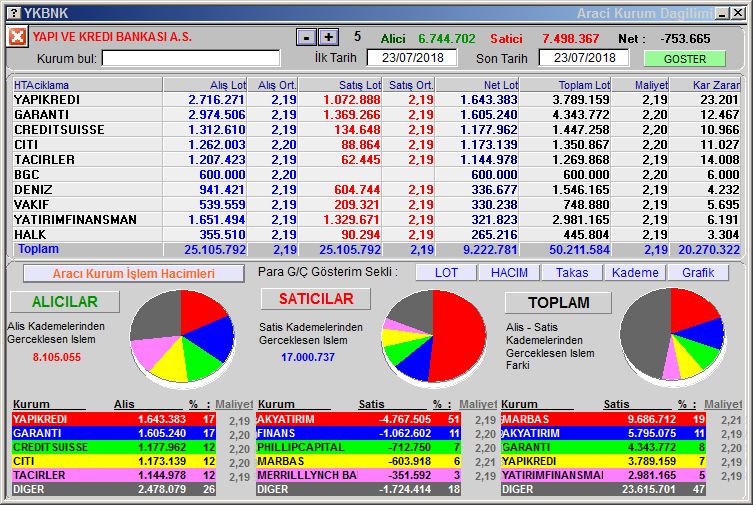
Task: Select green CREDITSUISSE row in buyers list
Action: tap(114, 447)
